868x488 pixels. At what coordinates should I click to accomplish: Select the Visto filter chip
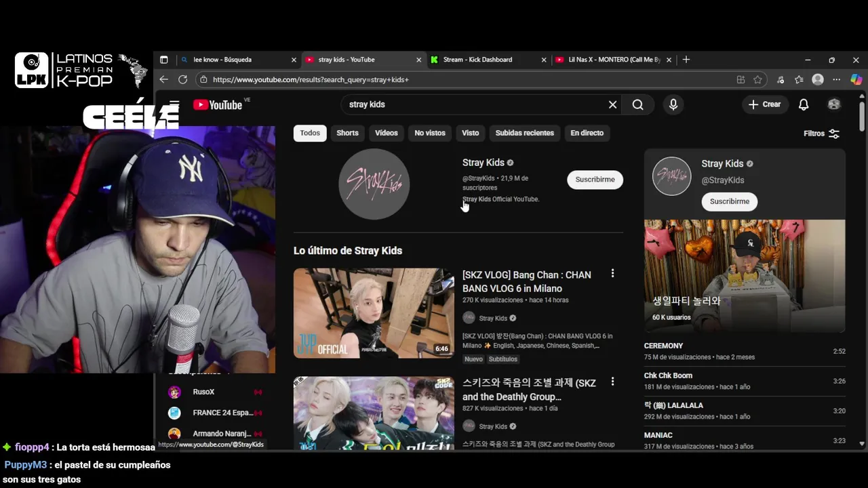tap(471, 133)
